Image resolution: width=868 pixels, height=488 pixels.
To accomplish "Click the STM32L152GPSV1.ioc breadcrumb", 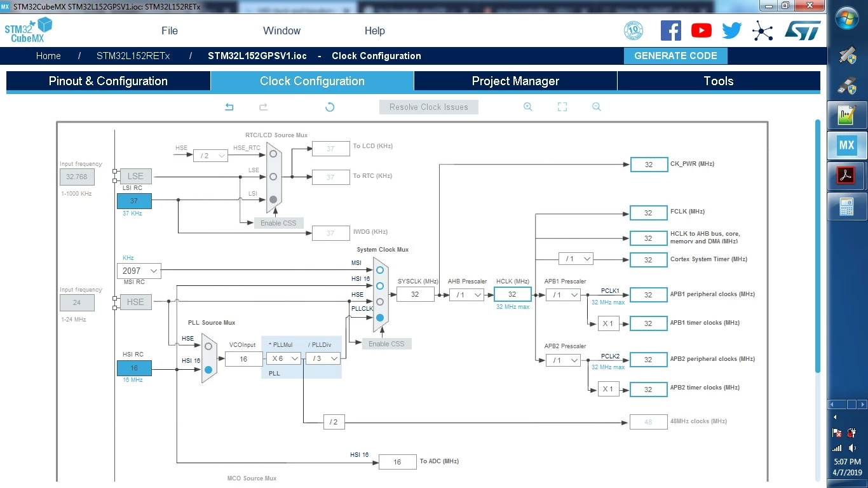I will 257,56.
